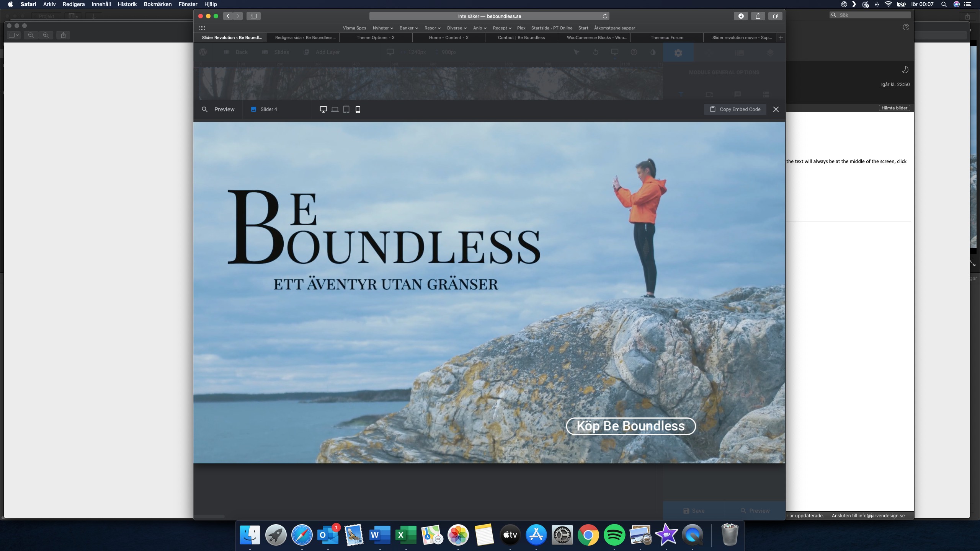The width and height of the screenshot is (980, 551).
Task: Open a new Safari tab
Action: tap(781, 37)
